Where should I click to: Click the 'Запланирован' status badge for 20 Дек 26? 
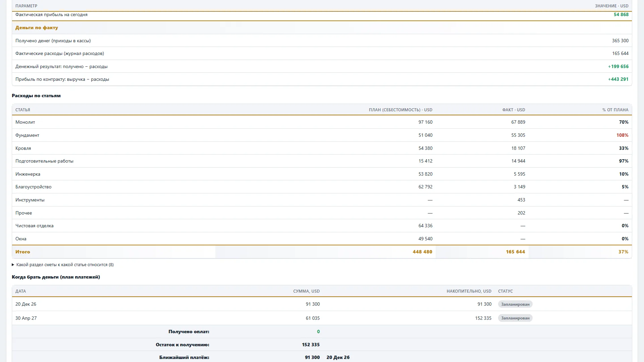515,304
